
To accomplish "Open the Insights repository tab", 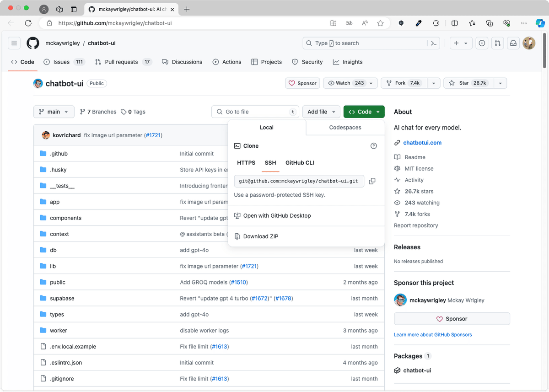I will pos(348,62).
